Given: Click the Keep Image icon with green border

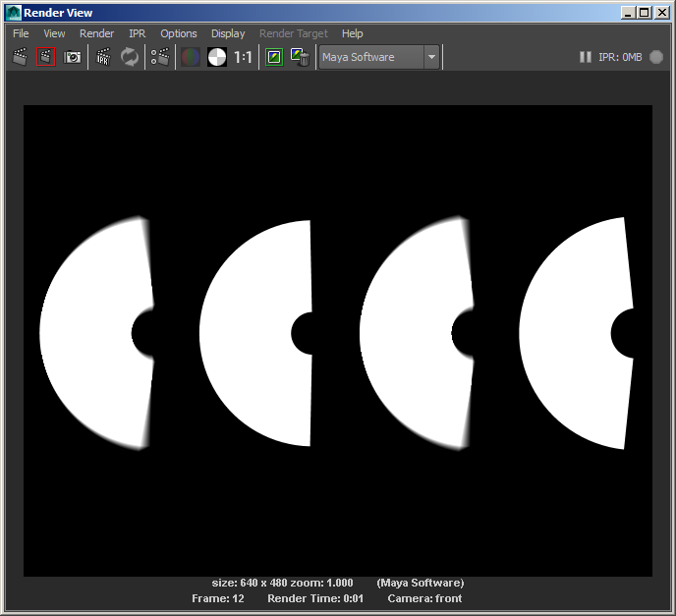Looking at the screenshot, I should 274,57.
